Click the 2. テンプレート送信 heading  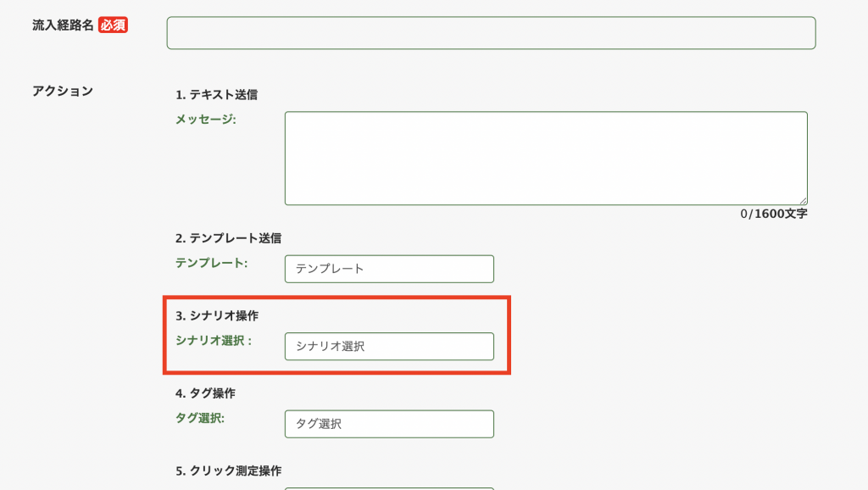point(228,238)
